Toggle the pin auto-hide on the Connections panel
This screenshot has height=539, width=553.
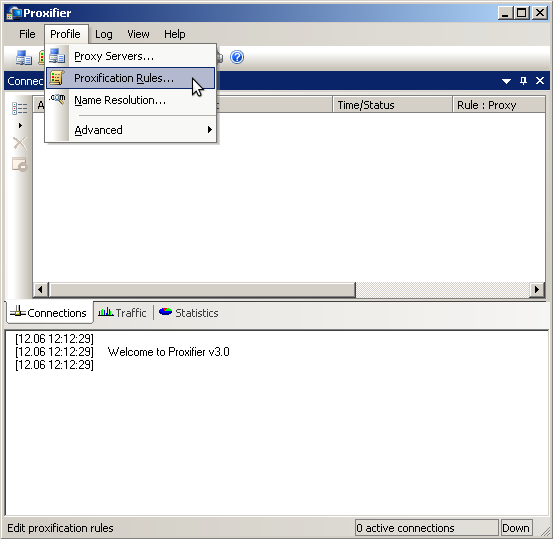pos(523,81)
